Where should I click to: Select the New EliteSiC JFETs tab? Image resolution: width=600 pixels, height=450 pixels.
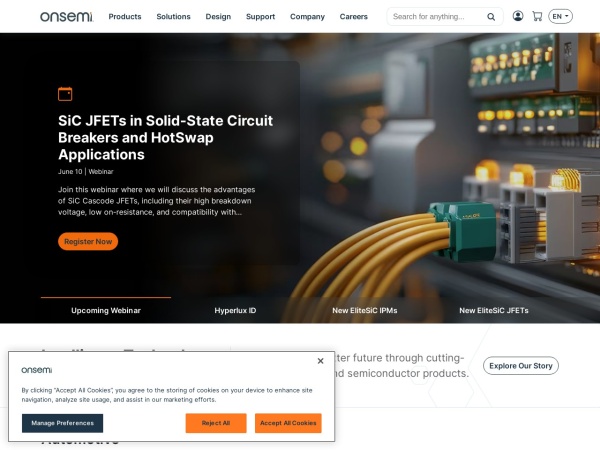click(x=494, y=310)
